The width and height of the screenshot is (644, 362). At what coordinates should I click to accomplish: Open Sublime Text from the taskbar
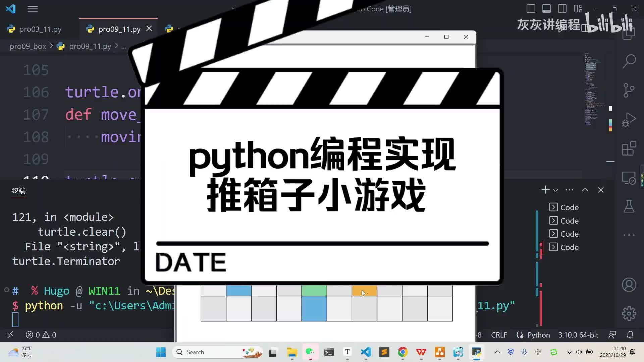point(384,352)
